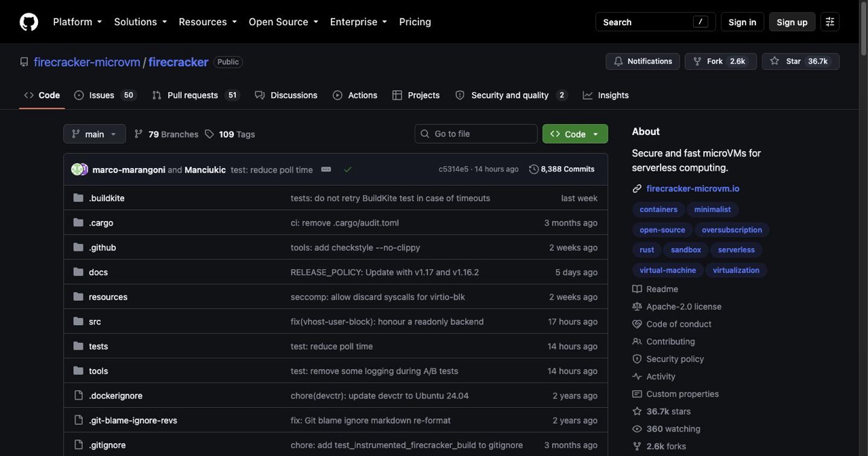
Task: Open the 8,388 Commits history link
Action: 561,169
